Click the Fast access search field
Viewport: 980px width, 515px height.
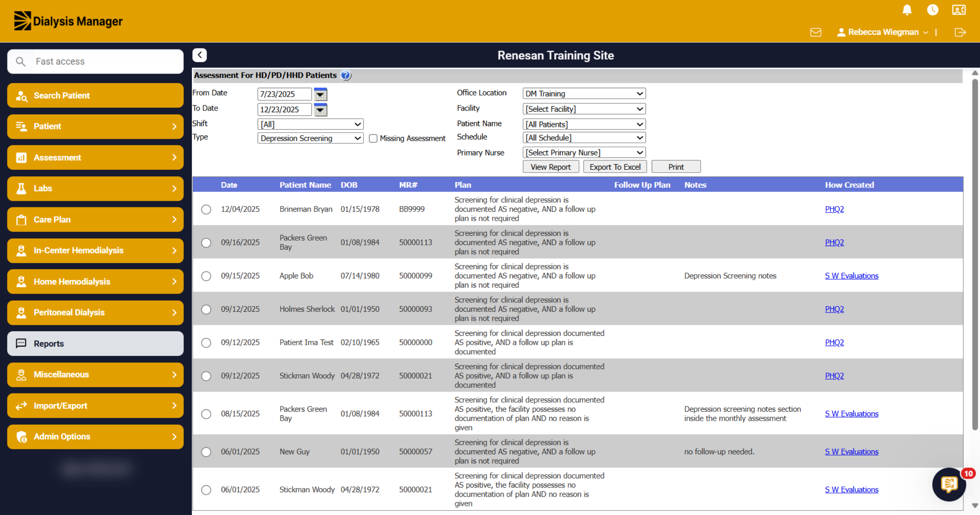tap(95, 62)
